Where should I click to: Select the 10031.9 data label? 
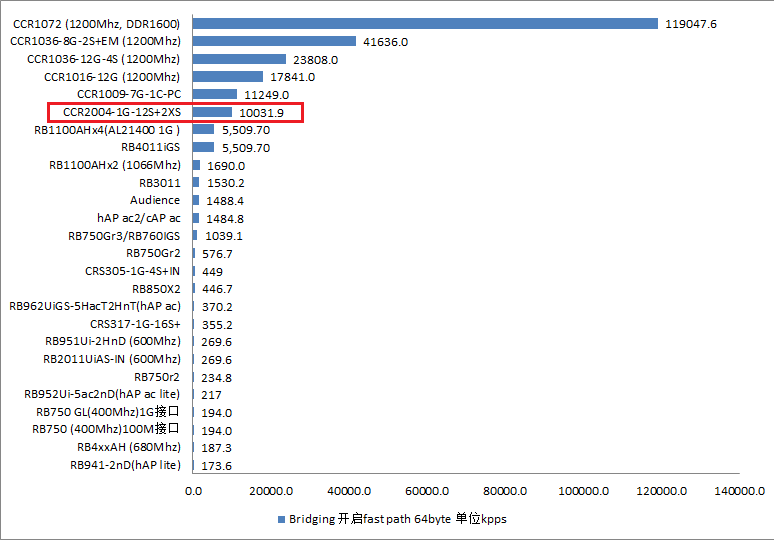tap(261, 113)
